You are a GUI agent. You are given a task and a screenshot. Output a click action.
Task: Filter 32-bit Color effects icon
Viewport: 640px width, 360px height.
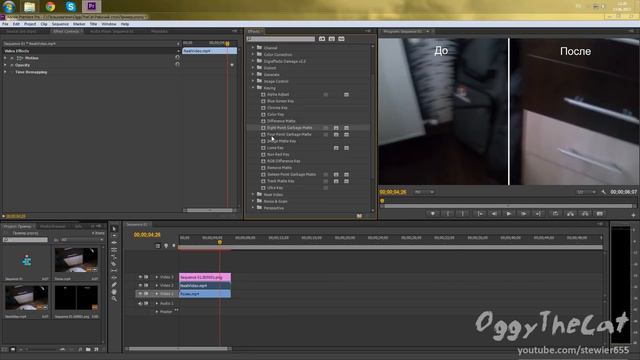332,39
